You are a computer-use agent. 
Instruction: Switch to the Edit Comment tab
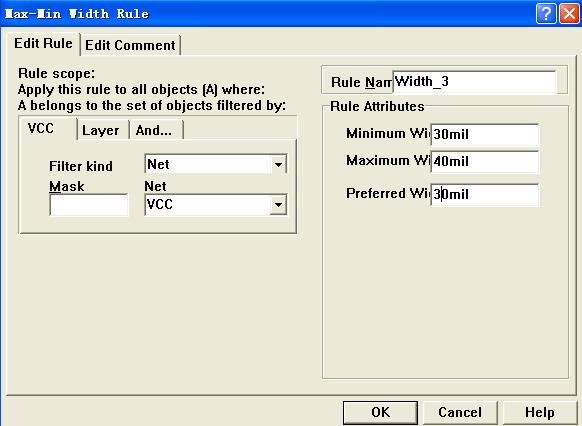coord(130,45)
